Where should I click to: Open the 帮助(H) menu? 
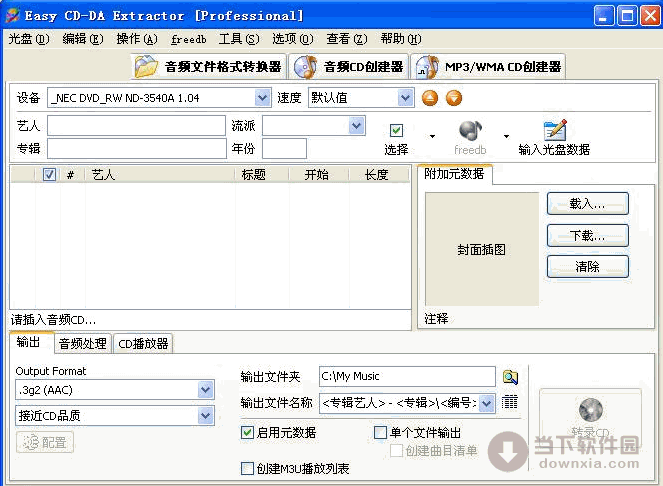tap(401, 39)
